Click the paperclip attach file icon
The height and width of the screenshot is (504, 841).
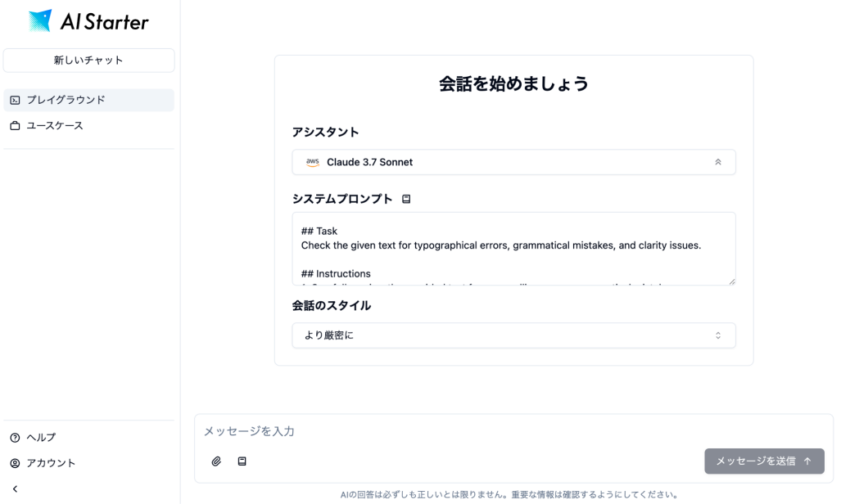[x=216, y=461]
